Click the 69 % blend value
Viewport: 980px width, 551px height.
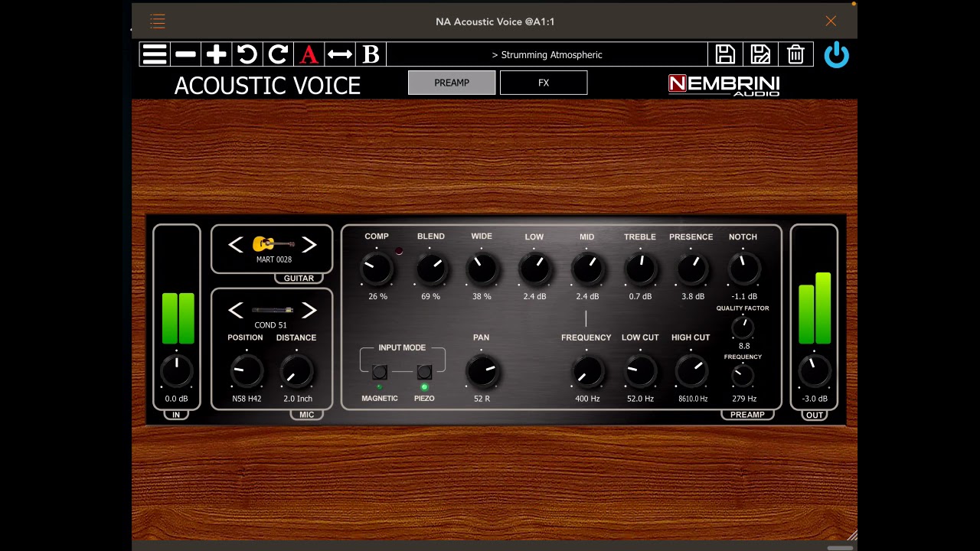[431, 296]
